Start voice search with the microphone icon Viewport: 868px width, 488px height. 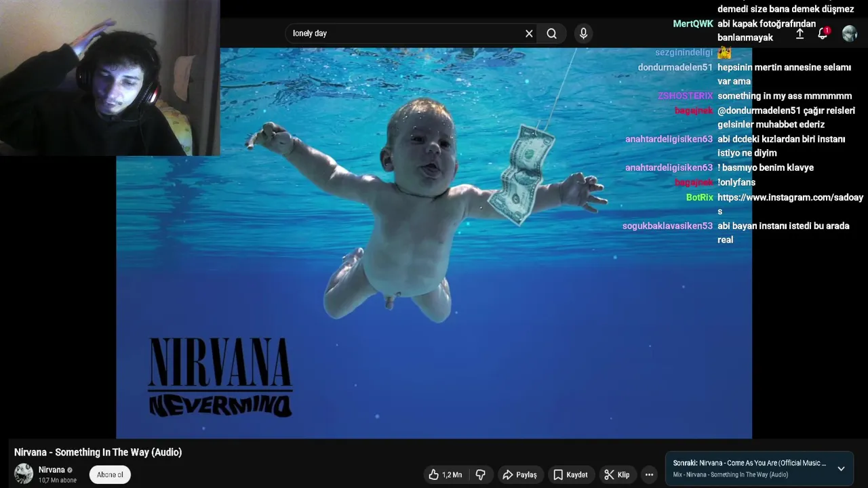point(583,33)
